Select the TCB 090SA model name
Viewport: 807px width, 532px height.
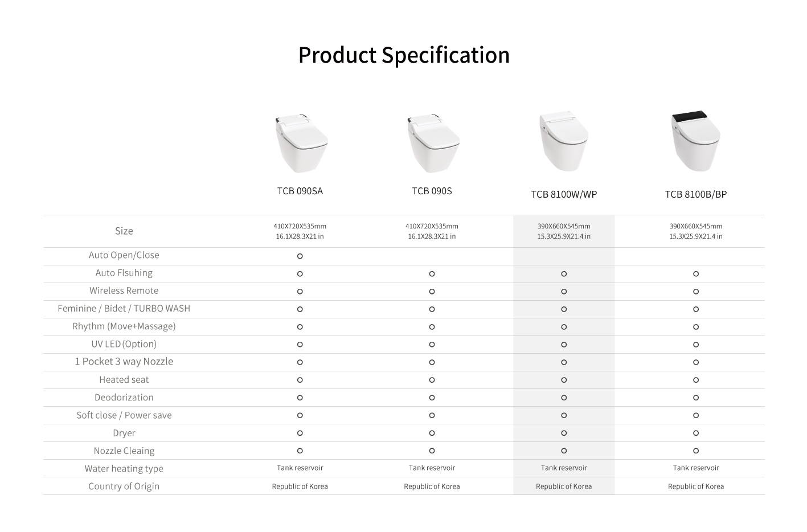click(300, 191)
